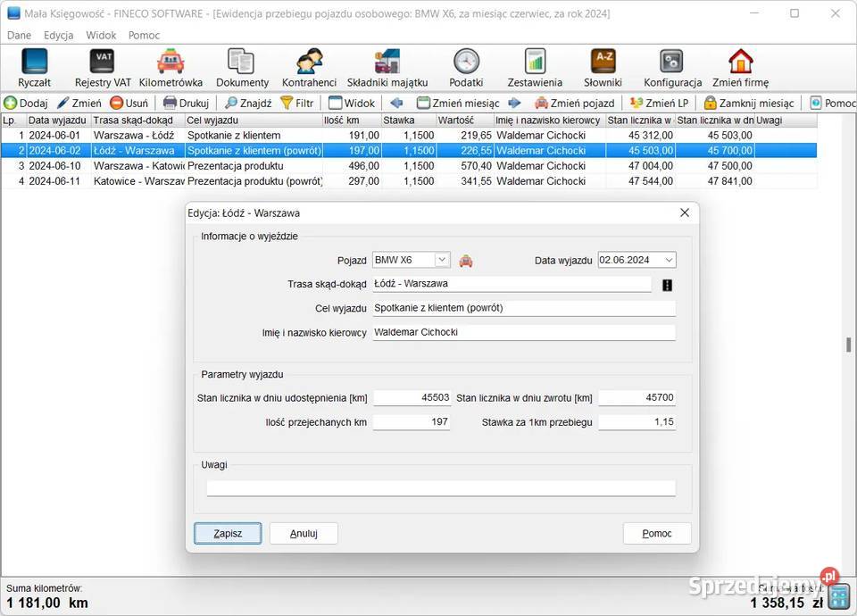Open the Widok menu
Screen dimensions: 857x616
101,35
